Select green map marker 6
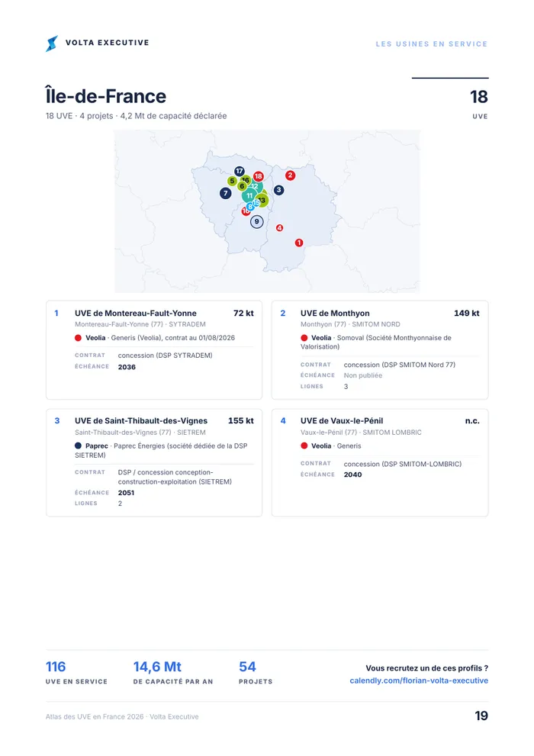Viewport: 534px width, 756px height. pos(242,186)
